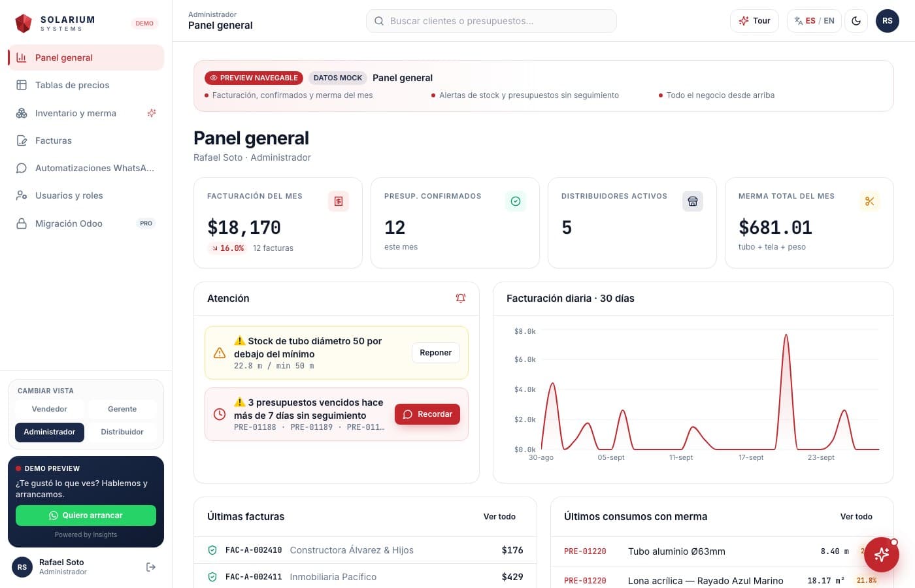This screenshot has height=588, width=915.
Task: Select Constructora Álvarez & Hijos
Action: tap(352, 550)
